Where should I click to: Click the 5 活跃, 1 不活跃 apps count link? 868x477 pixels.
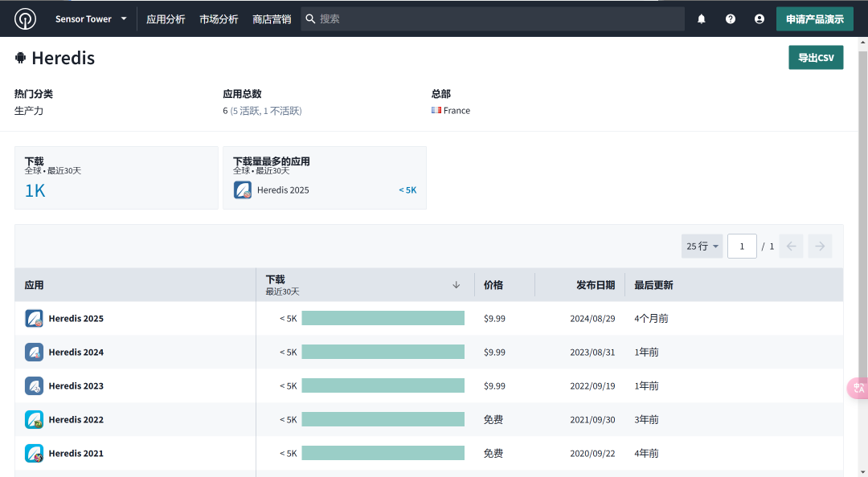[266, 111]
